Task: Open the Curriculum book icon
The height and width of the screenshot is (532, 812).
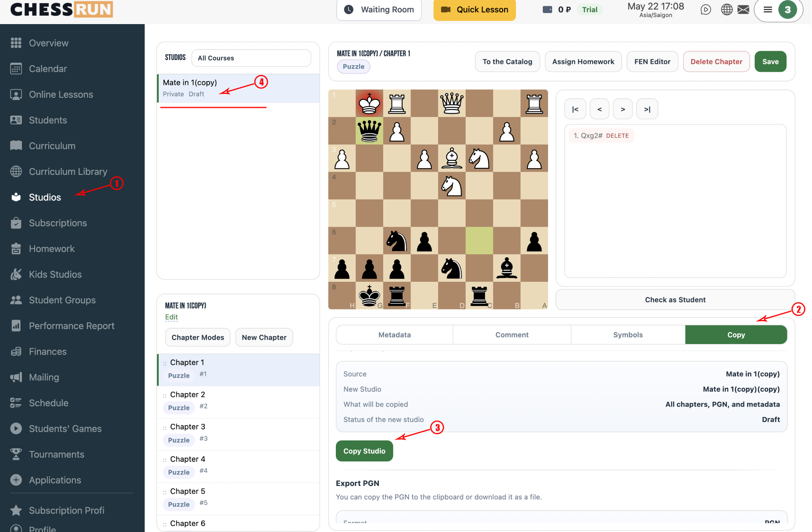Action: [16, 146]
